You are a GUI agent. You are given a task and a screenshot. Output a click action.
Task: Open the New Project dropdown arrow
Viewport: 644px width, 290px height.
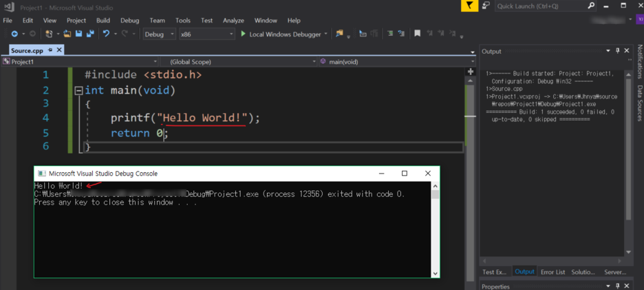click(x=58, y=34)
